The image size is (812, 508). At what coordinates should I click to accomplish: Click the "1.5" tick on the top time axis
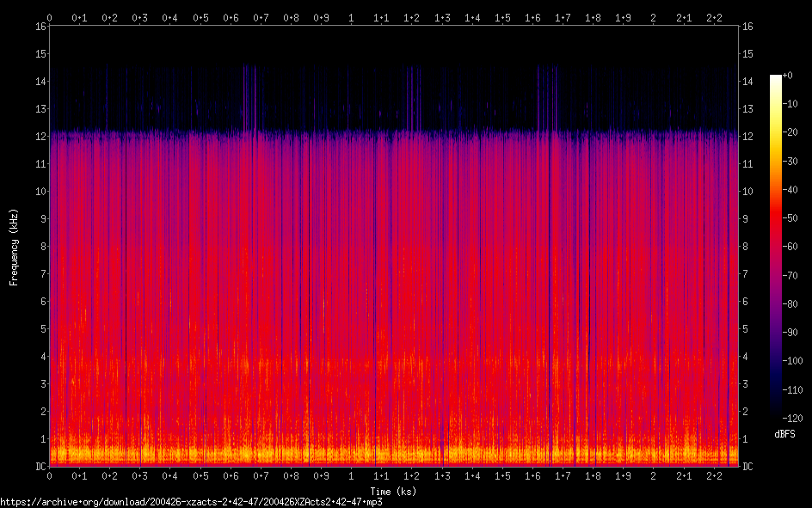pyautogui.click(x=502, y=18)
